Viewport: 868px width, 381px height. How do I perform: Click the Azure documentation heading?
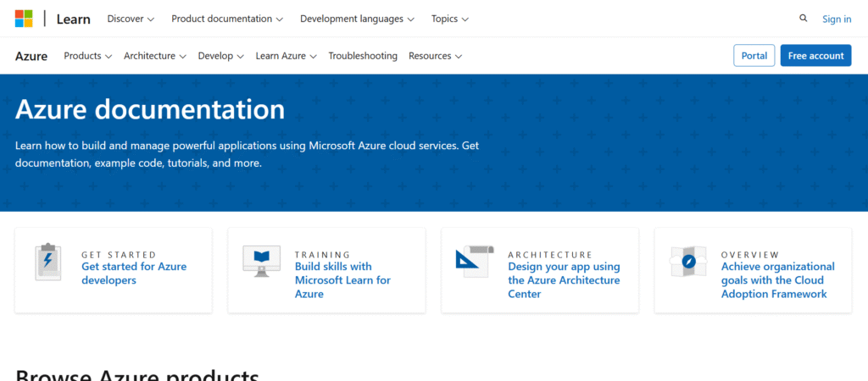[150, 109]
